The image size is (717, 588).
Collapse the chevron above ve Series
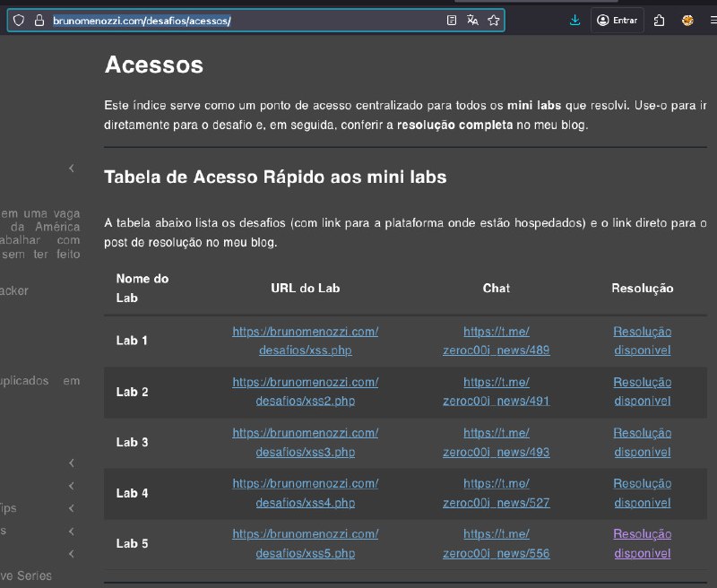[72, 554]
